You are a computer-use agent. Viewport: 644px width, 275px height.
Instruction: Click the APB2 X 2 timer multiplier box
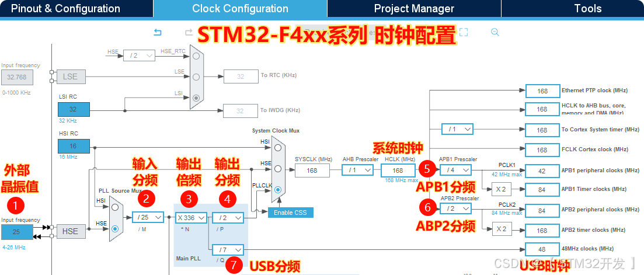(x=502, y=229)
